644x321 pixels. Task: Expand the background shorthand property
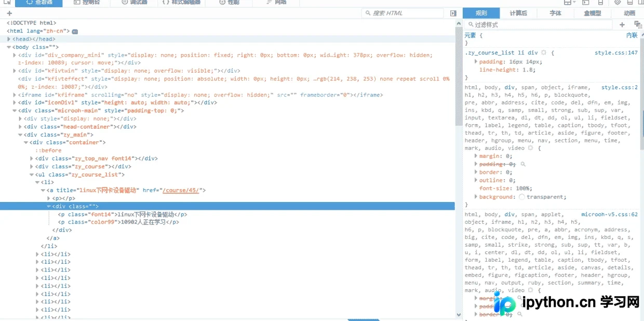(x=476, y=197)
